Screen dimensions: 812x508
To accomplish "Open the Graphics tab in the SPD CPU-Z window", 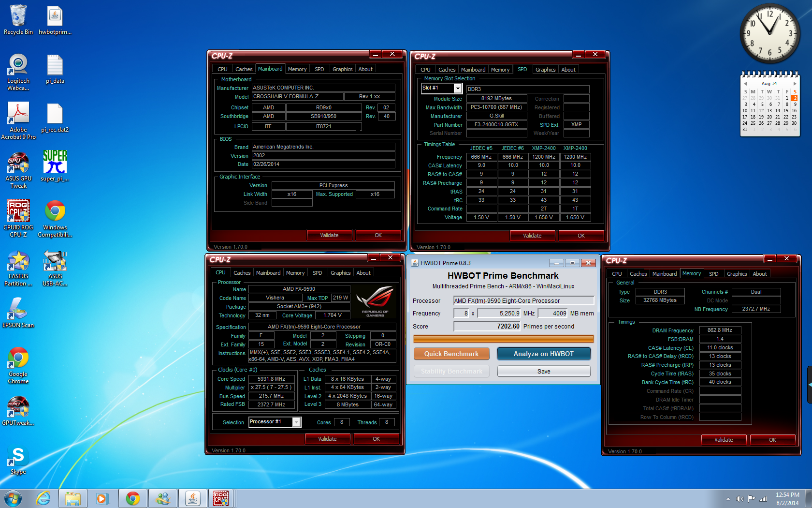I will [x=545, y=70].
